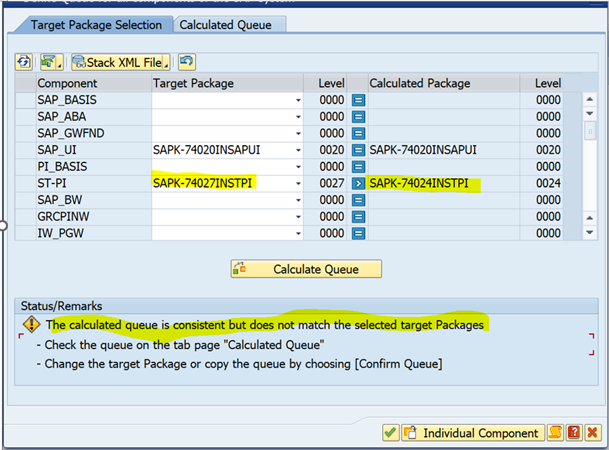Image resolution: width=609 pixels, height=450 pixels.
Task: Click the table scrollbar thumb
Action: tap(590, 131)
